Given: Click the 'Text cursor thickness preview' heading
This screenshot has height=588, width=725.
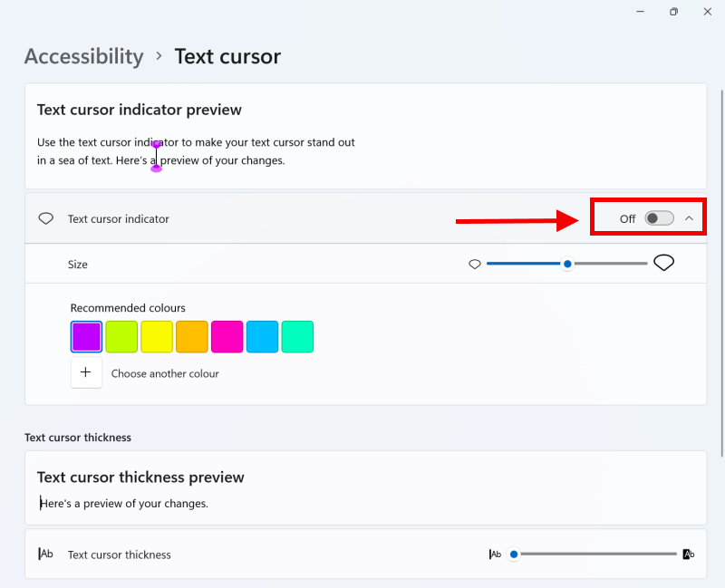Looking at the screenshot, I should (140, 477).
